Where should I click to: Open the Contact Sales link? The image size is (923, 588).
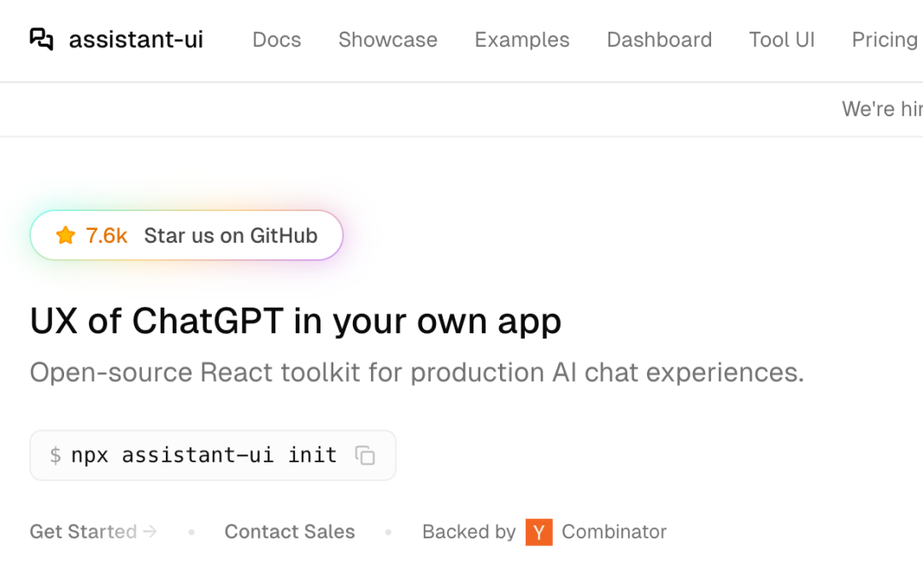(x=290, y=532)
